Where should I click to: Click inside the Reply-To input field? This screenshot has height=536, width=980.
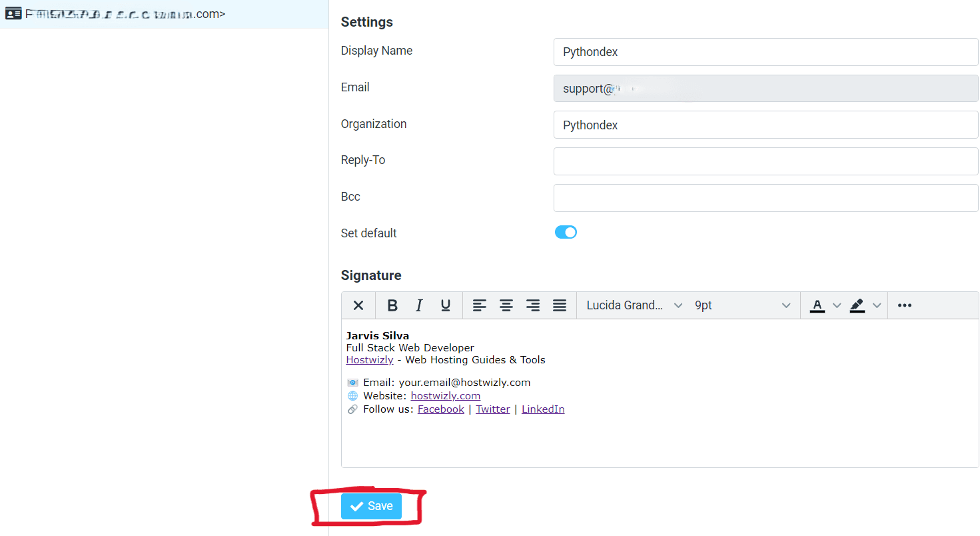pyautogui.click(x=765, y=161)
